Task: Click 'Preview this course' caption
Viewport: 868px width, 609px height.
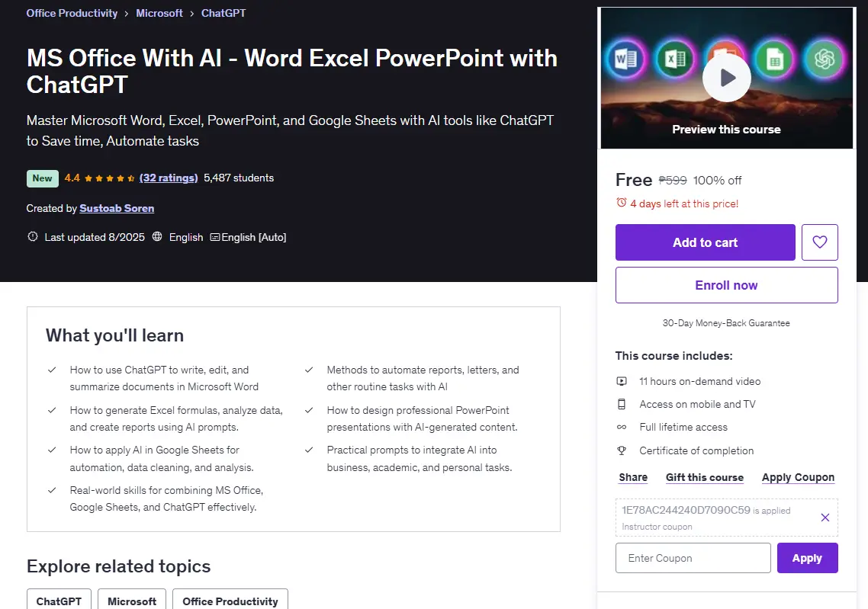Action: pos(726,130)
